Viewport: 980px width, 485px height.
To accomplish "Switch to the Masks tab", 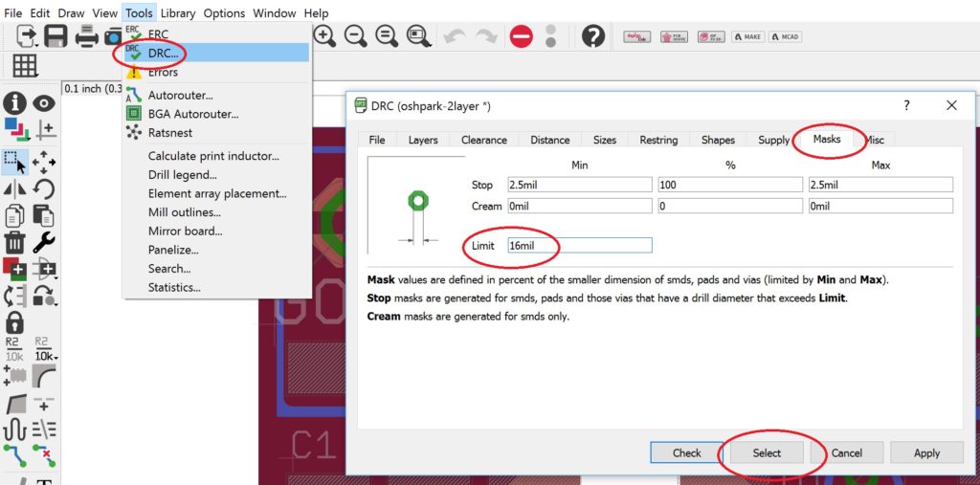I will tap(826, 139).
